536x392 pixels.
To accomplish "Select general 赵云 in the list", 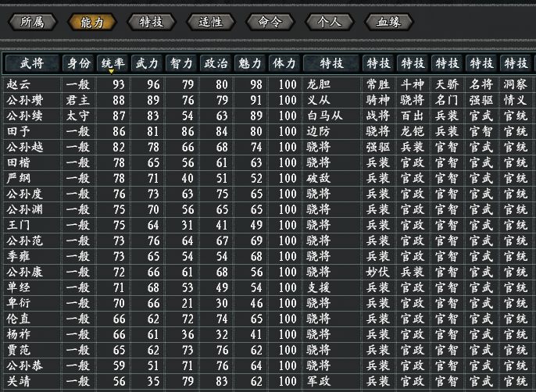I will (x=19, y=84).
